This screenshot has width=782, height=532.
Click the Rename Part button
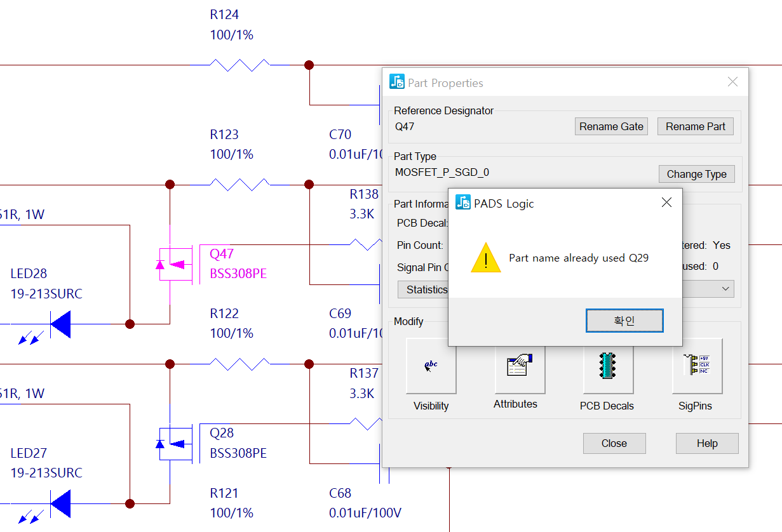(x=695, y=126)
